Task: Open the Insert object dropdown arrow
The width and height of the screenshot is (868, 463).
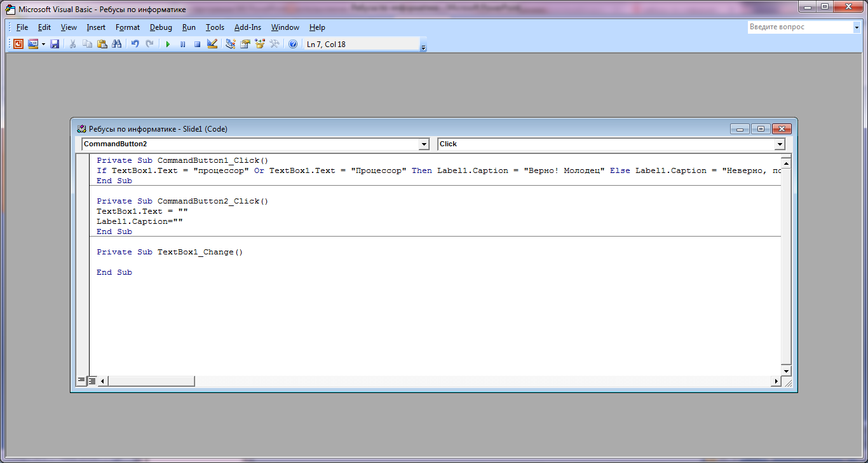Action: 43,44
